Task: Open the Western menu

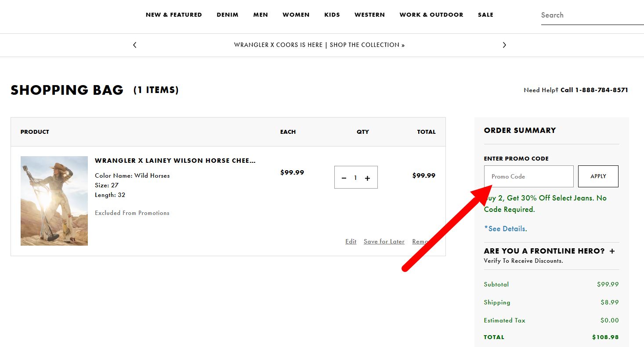Action: 369,15
